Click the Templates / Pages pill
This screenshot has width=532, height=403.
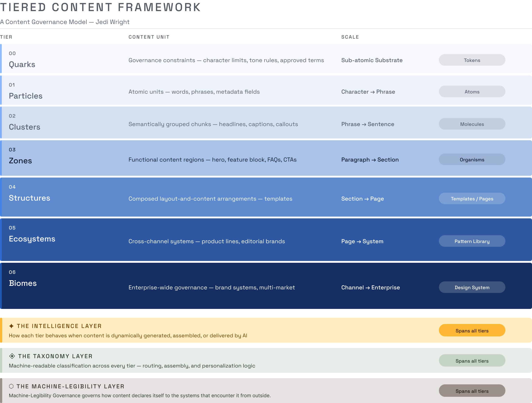[472, 198]
